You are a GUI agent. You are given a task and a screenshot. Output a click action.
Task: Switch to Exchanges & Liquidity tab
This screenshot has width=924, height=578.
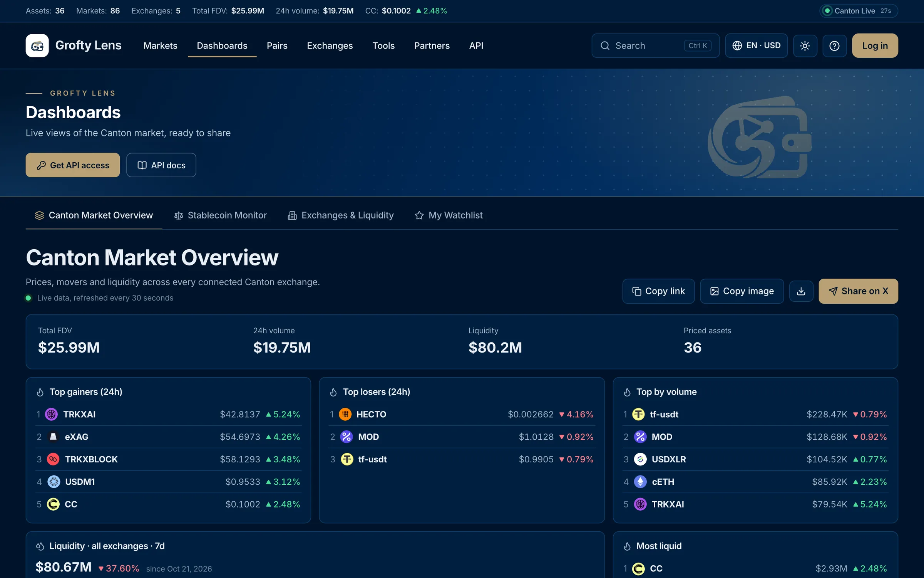point(341,215)
